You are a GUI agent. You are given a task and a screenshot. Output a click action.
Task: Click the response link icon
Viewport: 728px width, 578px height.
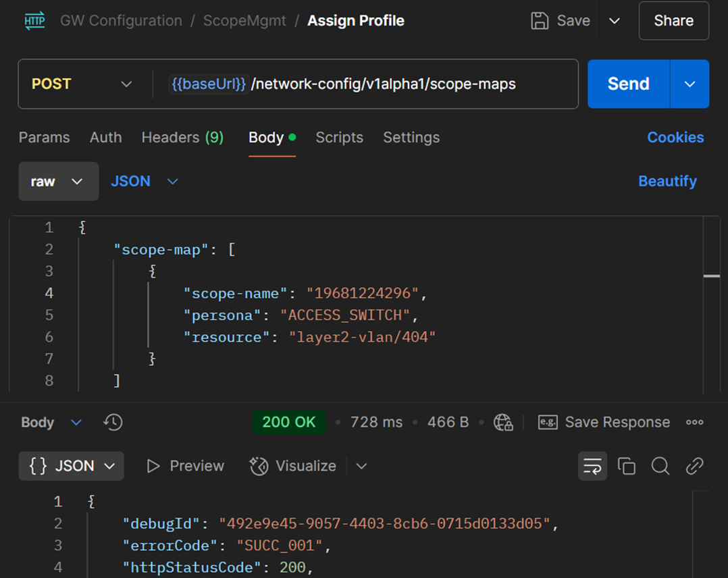(x=695, y=466)
